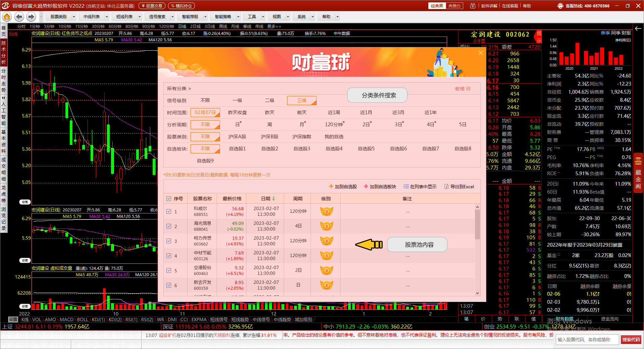Click scrollbar up arrow in stock list
Image resolution: width=644 pixels, height=349 pixels.
[x=477, y=207]
